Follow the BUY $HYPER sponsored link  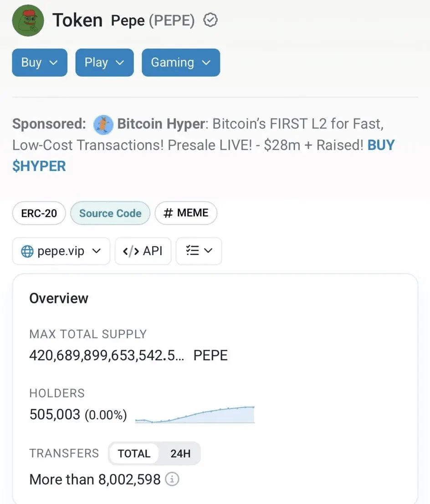[39, 166]
